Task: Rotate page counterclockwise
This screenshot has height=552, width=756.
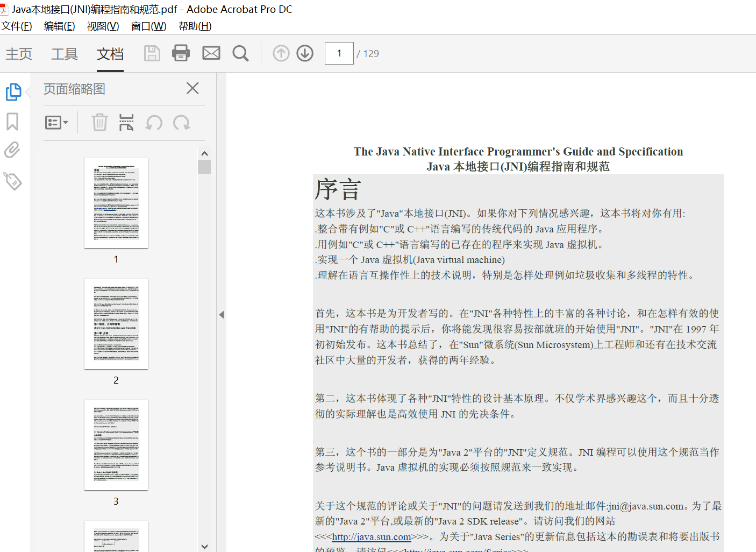Action: pyautogui.click(x=154, y=123)
